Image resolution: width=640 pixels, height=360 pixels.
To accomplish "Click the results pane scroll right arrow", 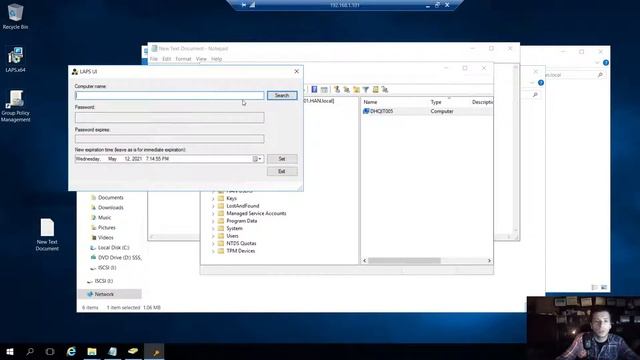I will point(489,260).
